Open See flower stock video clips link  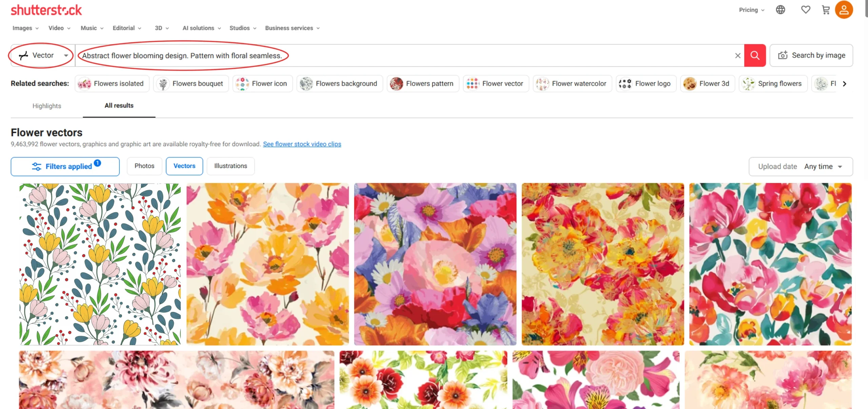(x=302, y=144)
